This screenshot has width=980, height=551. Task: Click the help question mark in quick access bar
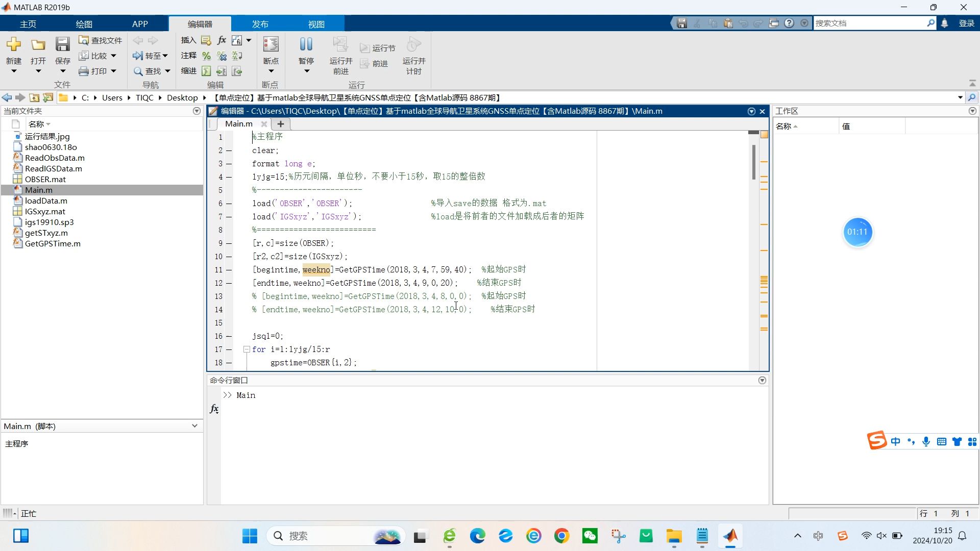789,23
